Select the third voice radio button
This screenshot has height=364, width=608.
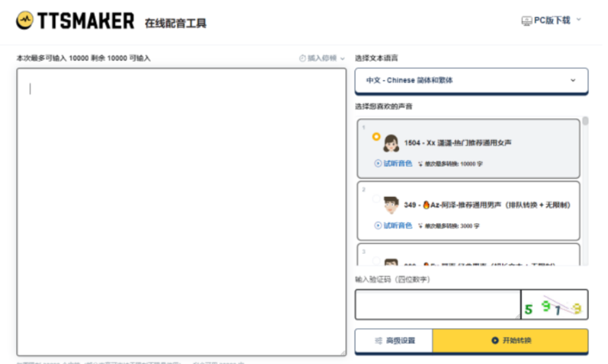click(376, 260)
